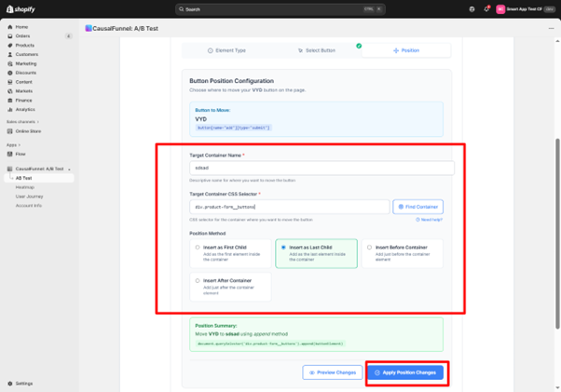Collapse the CausalFunnel A/B Test app menu
This screenshot has height=392, width=561.
pos(69,169)
